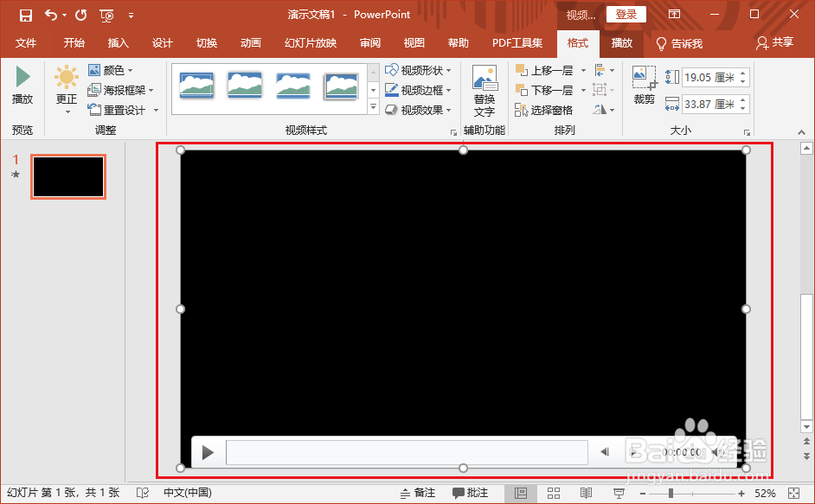This screenshot has width=815, height=504.
Task: Click the video playback progress bar
Action: [x=407, y=451]
